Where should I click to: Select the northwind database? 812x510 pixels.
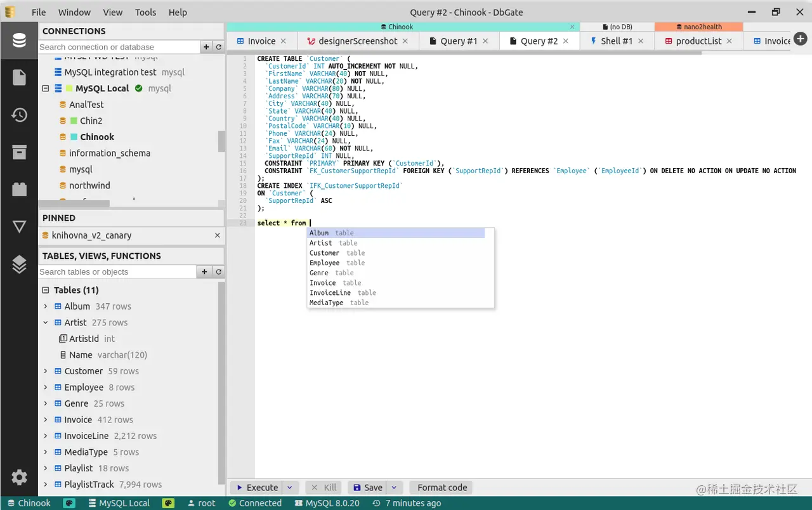pyautogui.click(x=89, y=185)
